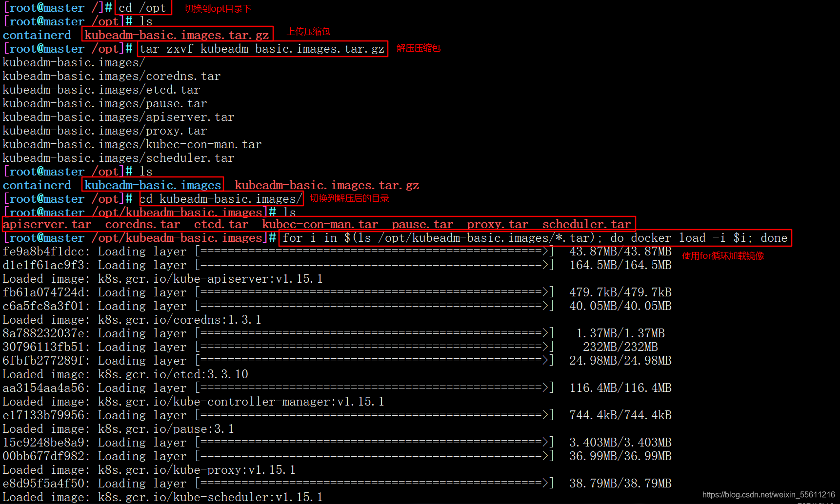Click layer ID '6fbfb277289f'

pyautogui.click(x=43, y=361)
